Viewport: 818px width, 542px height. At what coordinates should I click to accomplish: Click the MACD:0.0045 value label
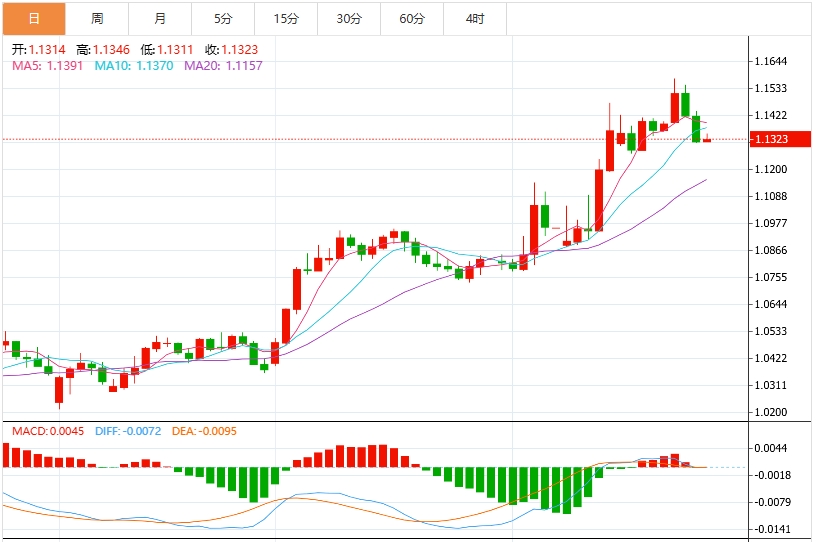(48, 431)
